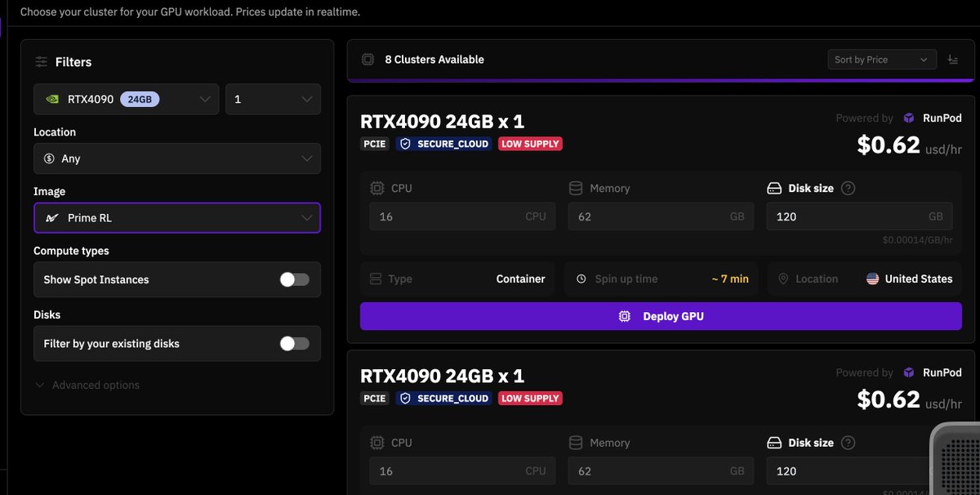Click the Disk size input showing 120
The height and width of the screenshot is (495, 980).
(849, 216)
